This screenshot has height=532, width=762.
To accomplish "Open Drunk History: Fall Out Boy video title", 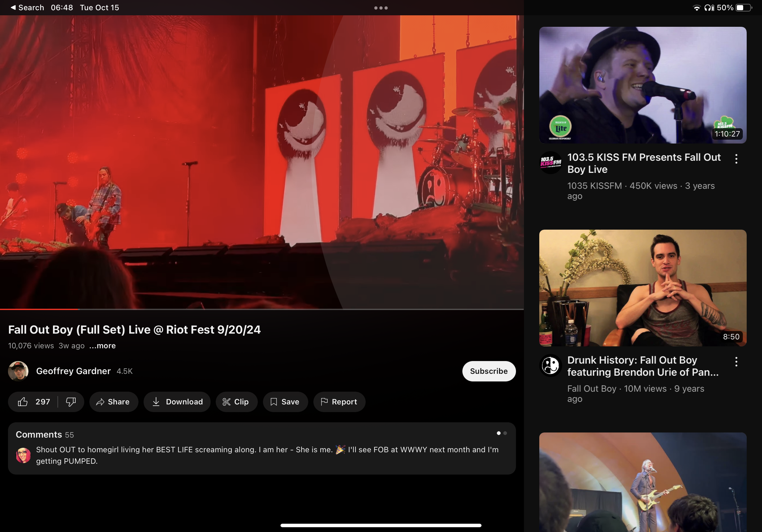I will point(643,366).
